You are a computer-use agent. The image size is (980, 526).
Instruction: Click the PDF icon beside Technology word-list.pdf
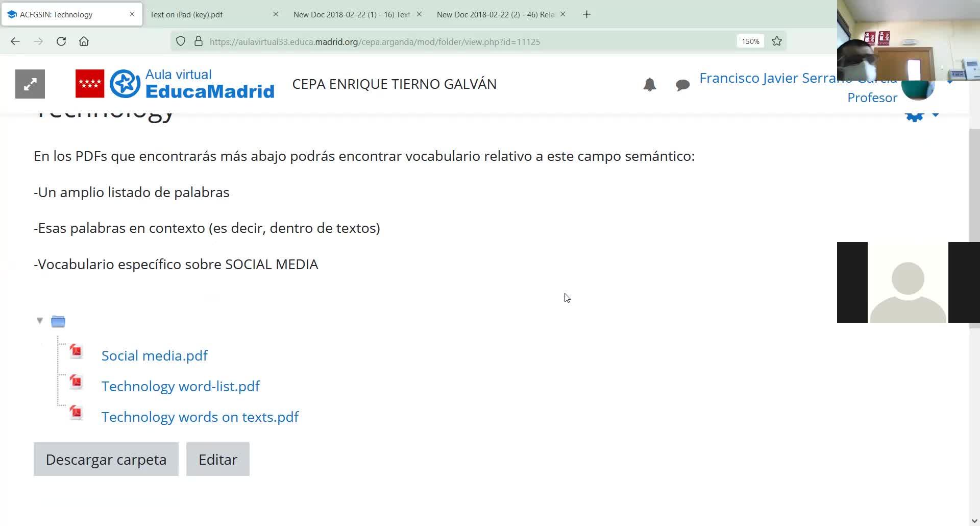(x=76, y=382)
